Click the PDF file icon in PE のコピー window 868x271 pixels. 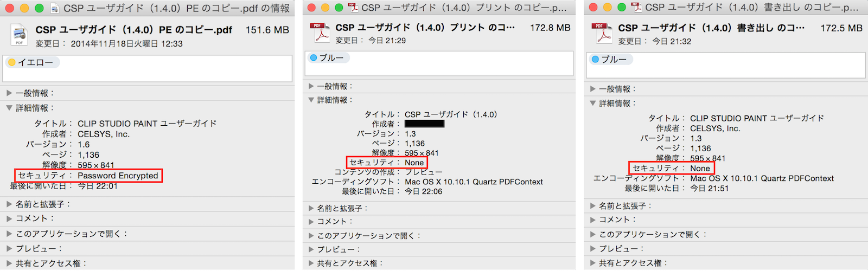(19, 35)
